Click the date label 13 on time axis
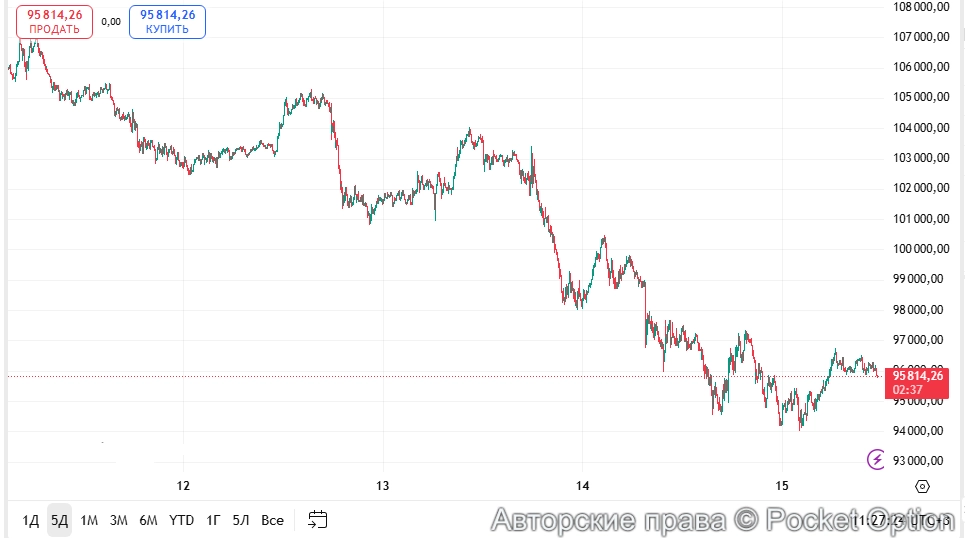Screen dimensions: 965x538 pyautogui.click(x=382, y=486)
